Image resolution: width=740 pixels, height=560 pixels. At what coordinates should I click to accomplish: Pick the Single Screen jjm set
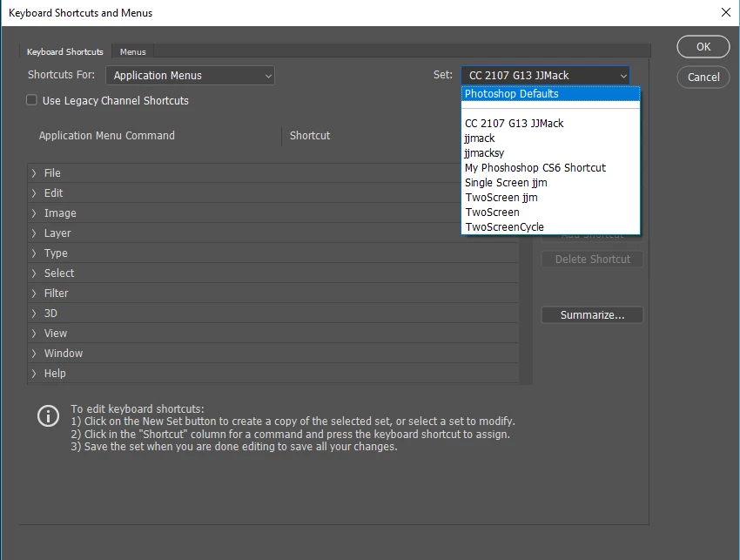[x=550, y=183]
